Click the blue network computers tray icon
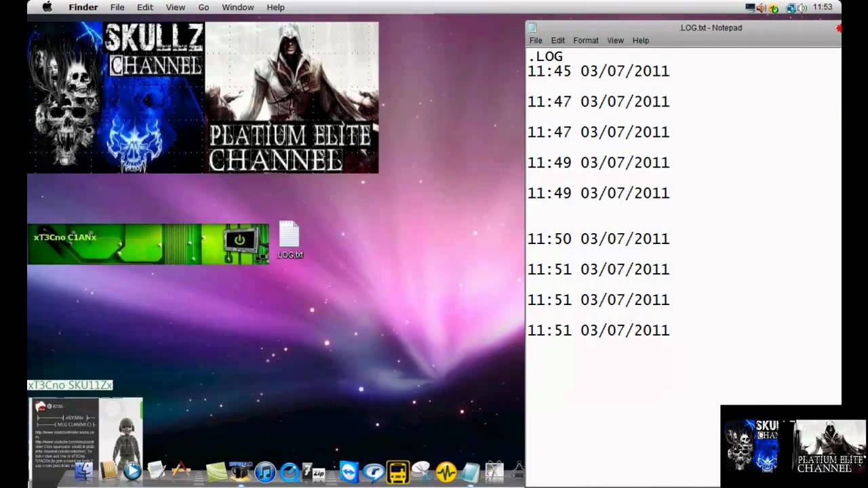This screenshot has width=868, height=488. coord(791,8)
